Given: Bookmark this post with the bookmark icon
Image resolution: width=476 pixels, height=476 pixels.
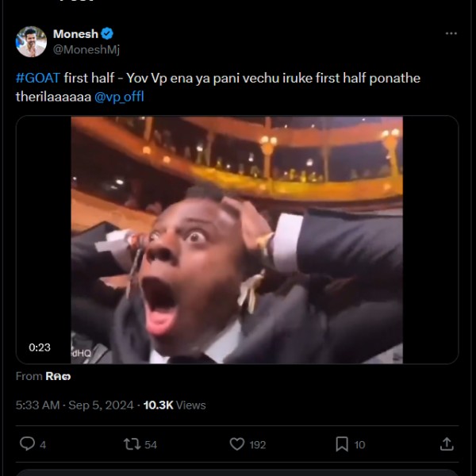Looking at the screenshot, I should [341, 444].
